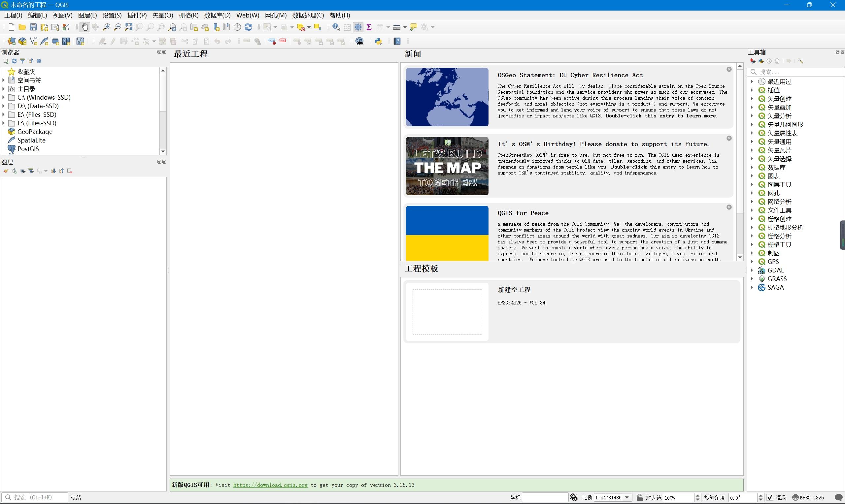Click the New Virtual Layer icon

[80, 42]
